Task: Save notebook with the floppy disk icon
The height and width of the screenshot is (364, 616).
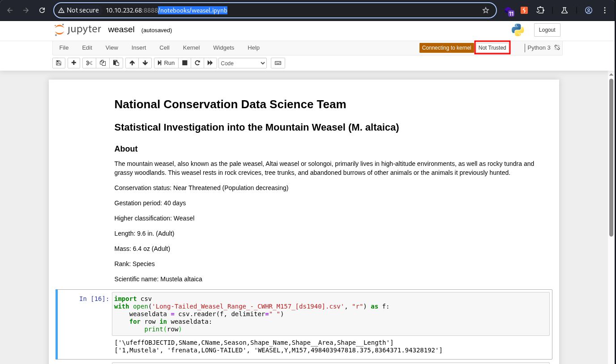Action: 59,63
